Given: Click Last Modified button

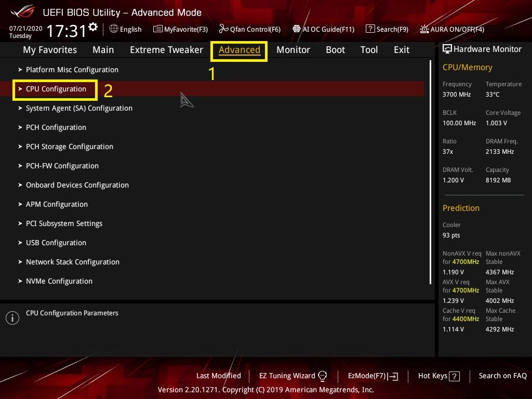Looking at the screenshot, I should [x=218, y=376].
